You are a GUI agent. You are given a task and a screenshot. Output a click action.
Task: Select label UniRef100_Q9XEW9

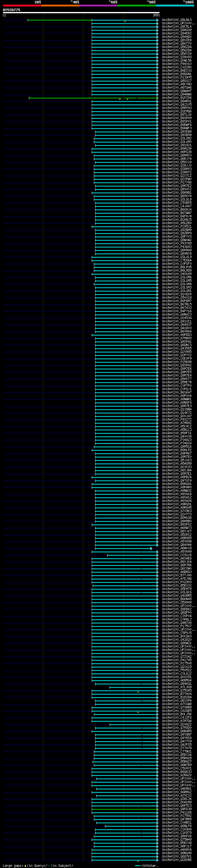point(177,132)
